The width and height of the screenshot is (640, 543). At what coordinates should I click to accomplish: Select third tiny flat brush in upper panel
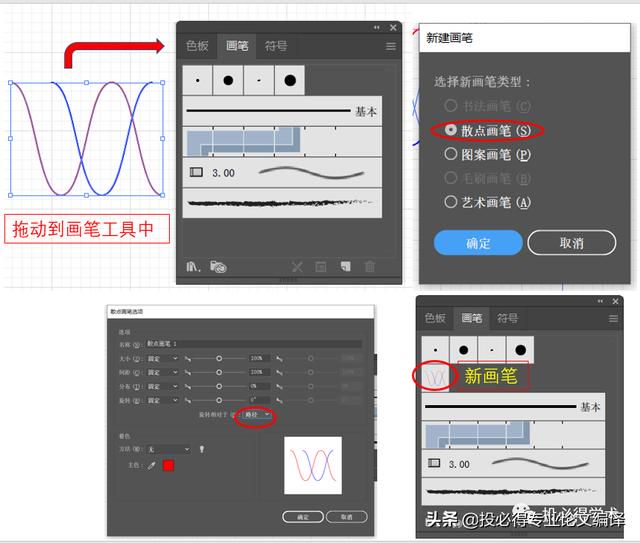[259, 80]
